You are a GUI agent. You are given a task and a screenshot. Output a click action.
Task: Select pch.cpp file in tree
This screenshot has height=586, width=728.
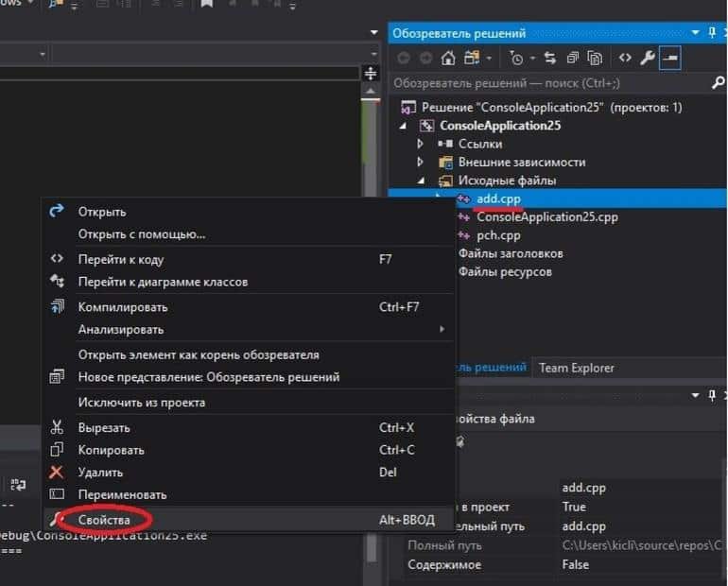(x=498, y=235)
